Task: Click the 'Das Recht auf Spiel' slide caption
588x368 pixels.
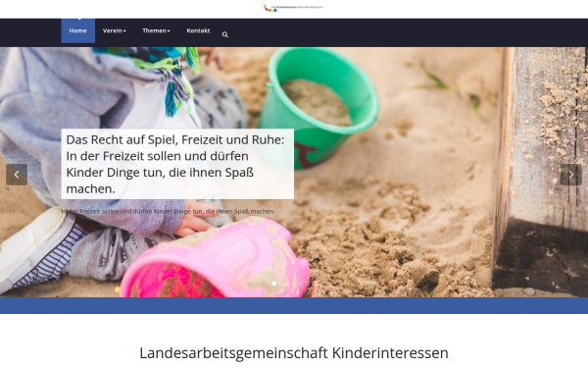Action: [177, 164]
